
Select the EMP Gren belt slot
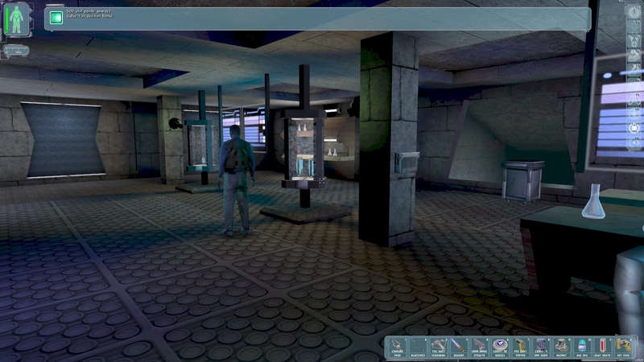click(540, 347)
